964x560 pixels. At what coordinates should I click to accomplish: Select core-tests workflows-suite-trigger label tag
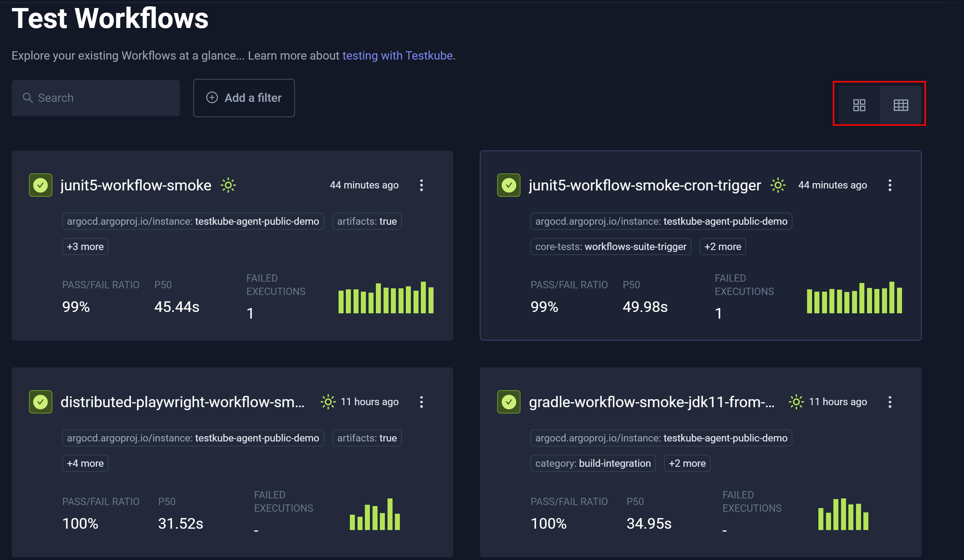(x=610, y=247)
